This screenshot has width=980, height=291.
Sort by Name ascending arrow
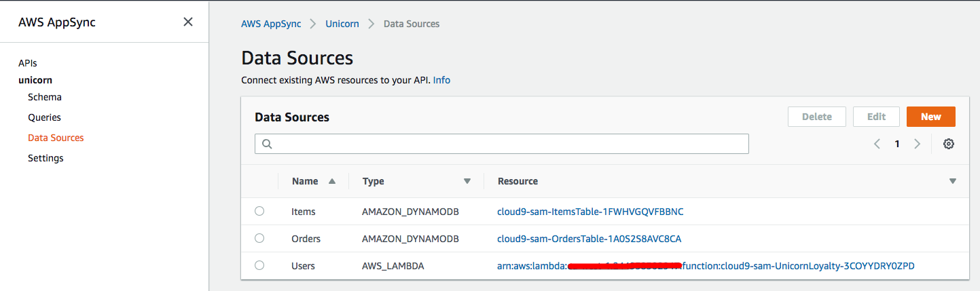pos(331,181)
